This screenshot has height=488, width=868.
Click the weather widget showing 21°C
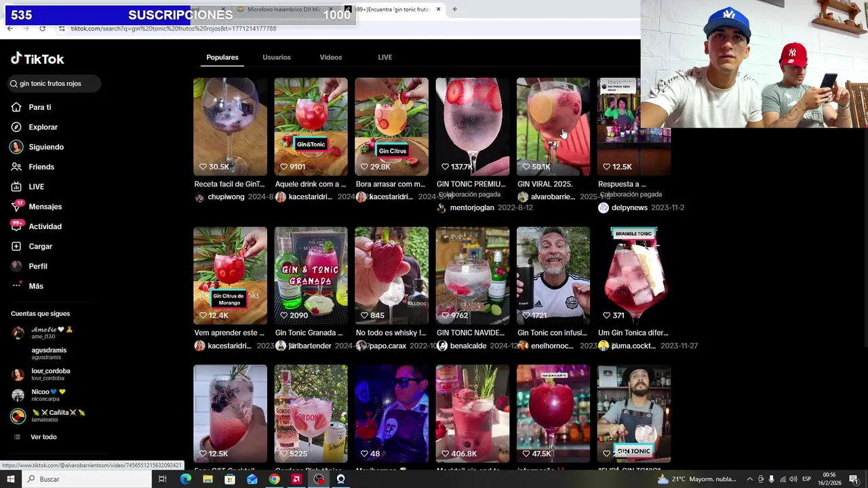(697, 479)
